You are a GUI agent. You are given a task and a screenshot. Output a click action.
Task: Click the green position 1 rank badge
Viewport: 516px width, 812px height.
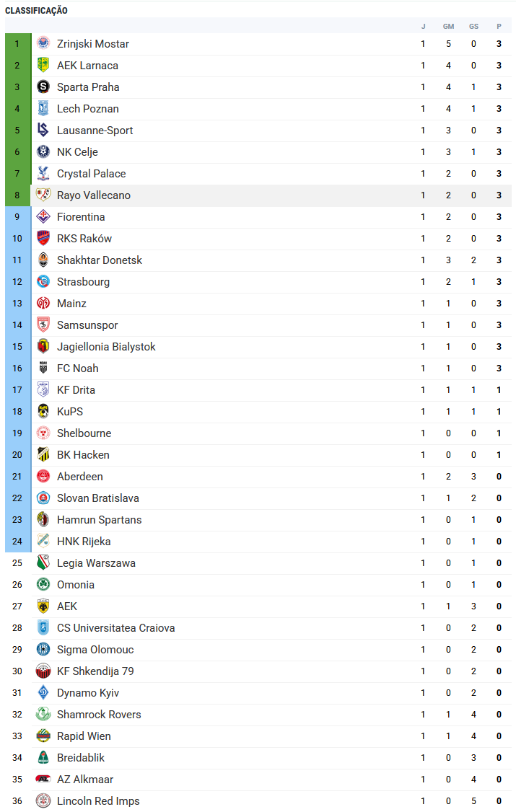[17, 44]
